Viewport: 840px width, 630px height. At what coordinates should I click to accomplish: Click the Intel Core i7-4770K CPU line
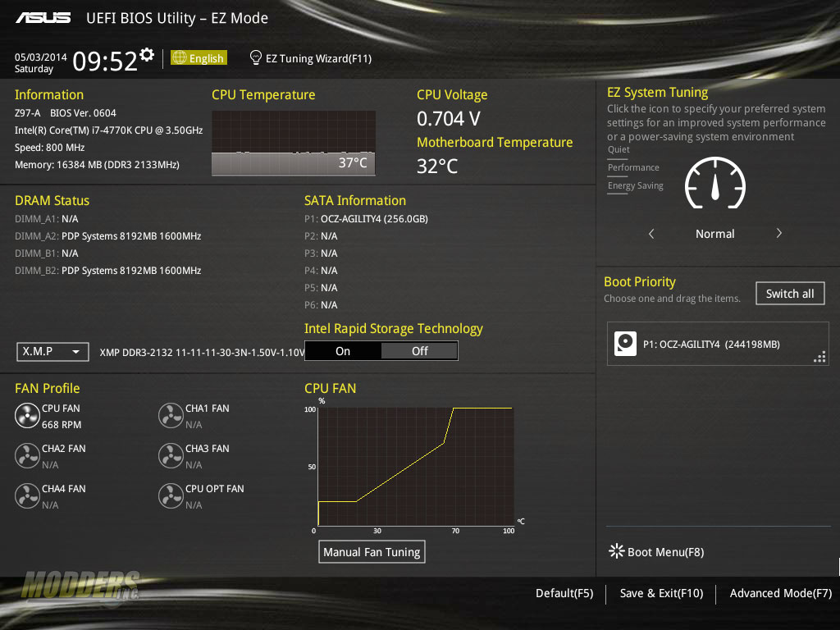[108, 130]
